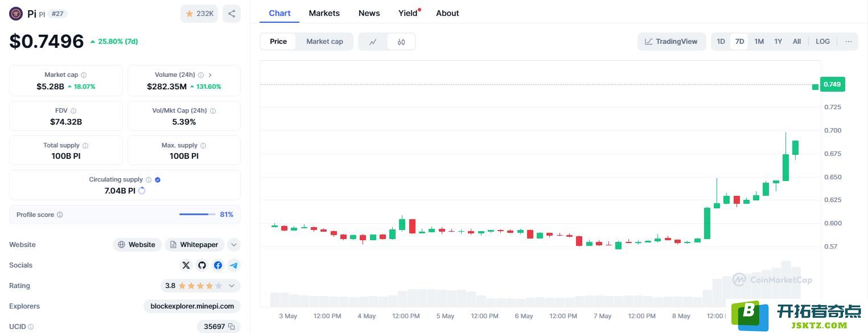
Task: Open Circulating supply info icon
Action: (x=149, y=180)
